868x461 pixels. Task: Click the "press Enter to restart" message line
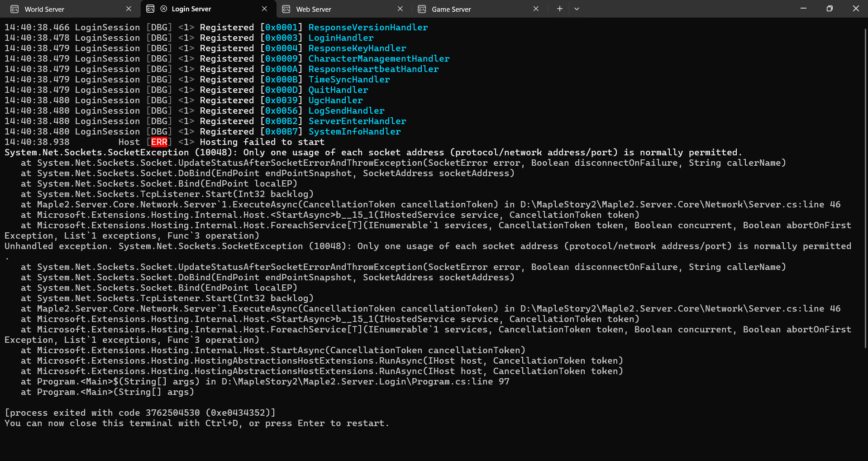click(196, 423)
